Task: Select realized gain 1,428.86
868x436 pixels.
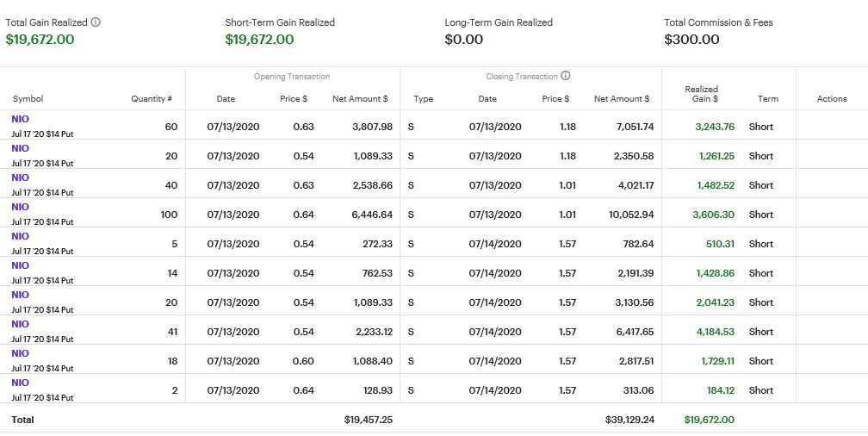Action: (715, 274)
